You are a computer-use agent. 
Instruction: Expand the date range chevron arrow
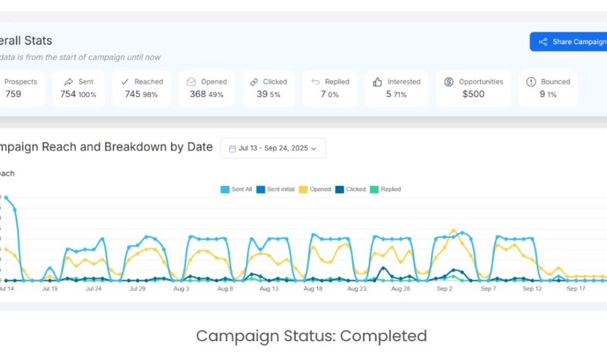coord(313,149)
